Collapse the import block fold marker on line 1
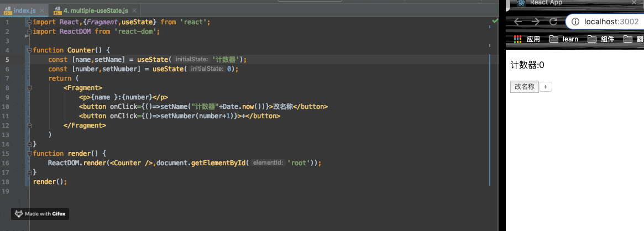 click(x=29, y=22)
